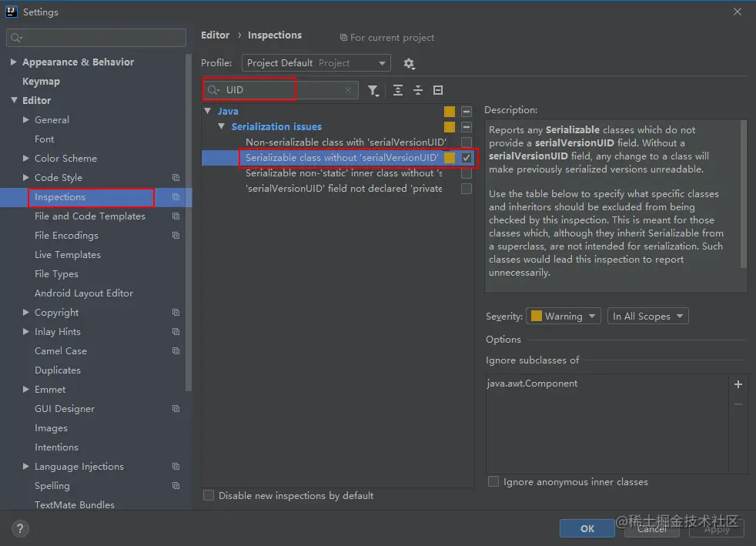
Task: Click project-level icon beside Spelling
Action: 176,486
